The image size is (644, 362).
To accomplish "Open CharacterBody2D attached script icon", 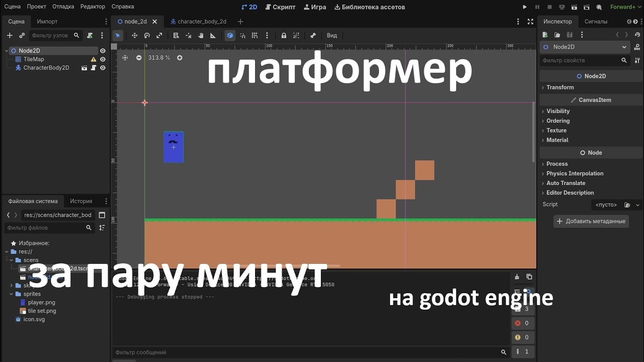I will [x=94, y=68].
